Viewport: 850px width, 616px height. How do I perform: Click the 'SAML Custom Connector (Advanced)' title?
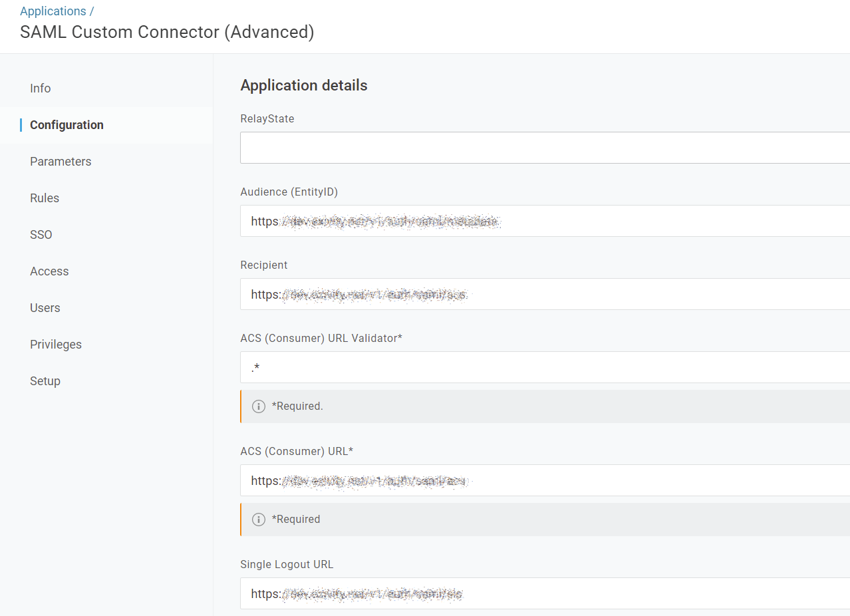pyautogui.click(x=167, y=32)
